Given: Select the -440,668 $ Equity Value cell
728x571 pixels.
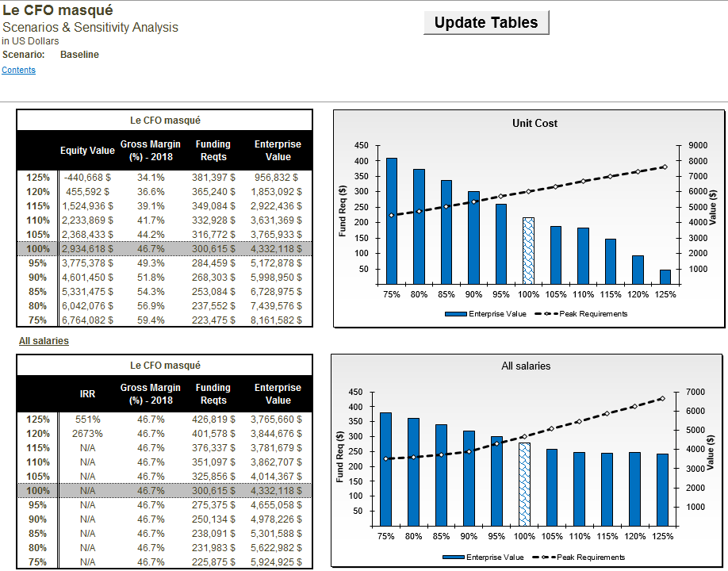Looking at the screenshot, I should [87, 178].
